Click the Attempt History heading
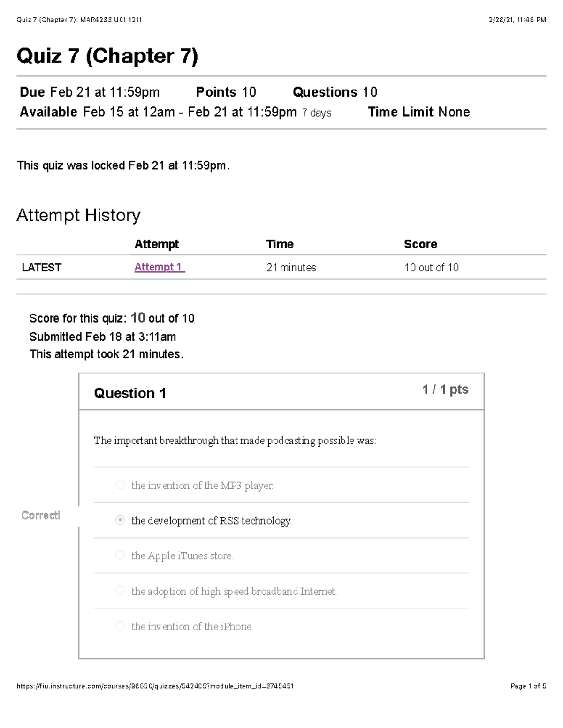 [78, 215]
